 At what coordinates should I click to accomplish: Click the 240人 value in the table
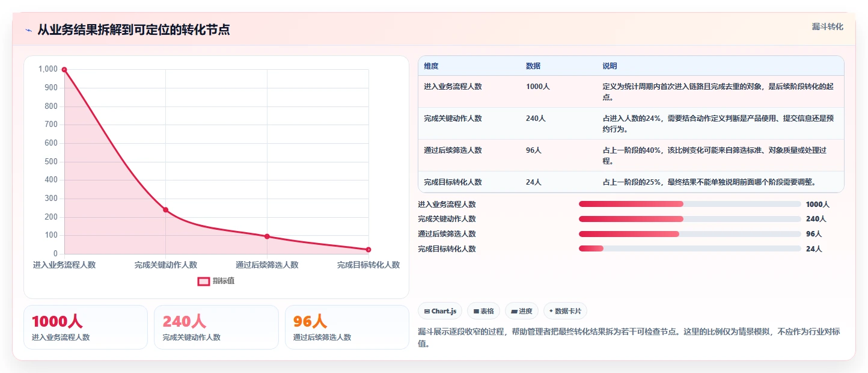click(536, 119)
